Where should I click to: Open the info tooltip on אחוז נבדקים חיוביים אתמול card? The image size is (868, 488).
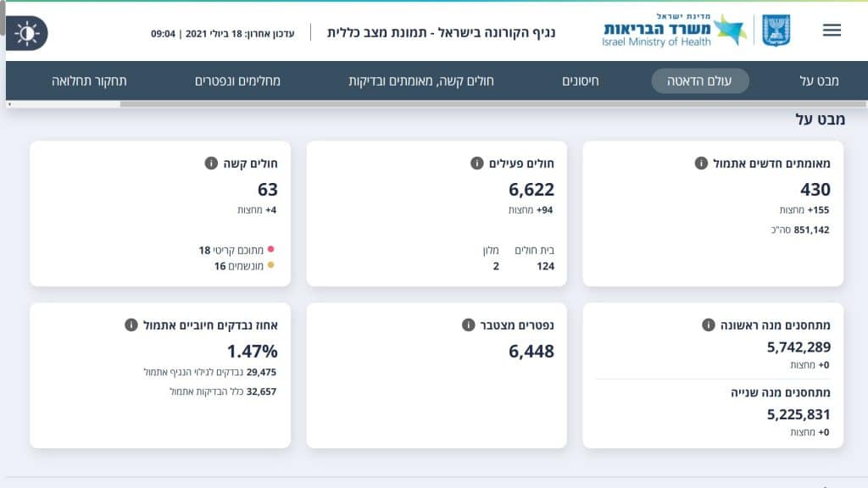click(131, 323)
